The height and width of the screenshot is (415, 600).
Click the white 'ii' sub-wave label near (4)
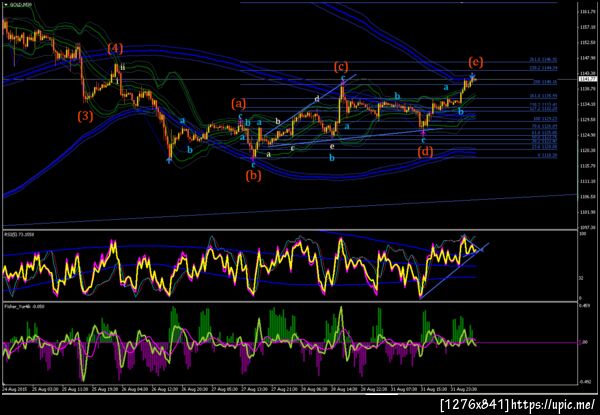pos(122,67)
